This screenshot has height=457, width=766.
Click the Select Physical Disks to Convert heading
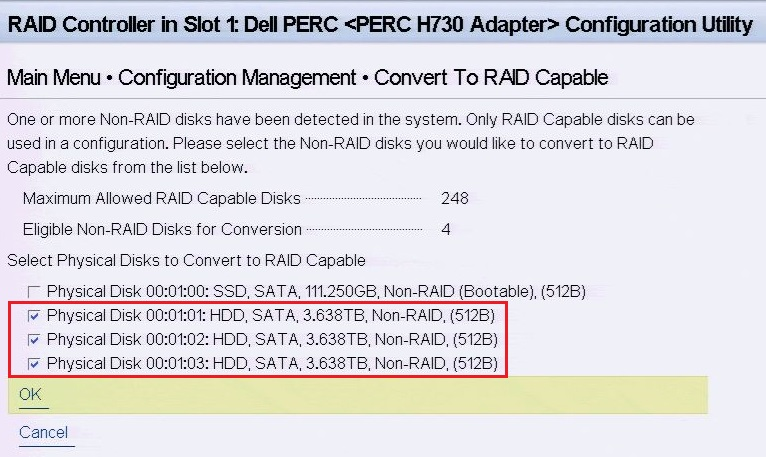click(186, 260)
